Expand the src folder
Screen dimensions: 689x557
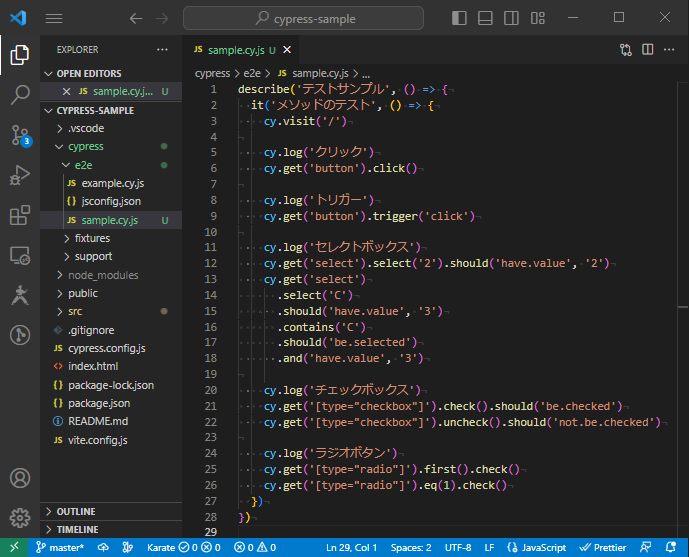(x=111, y=311)
